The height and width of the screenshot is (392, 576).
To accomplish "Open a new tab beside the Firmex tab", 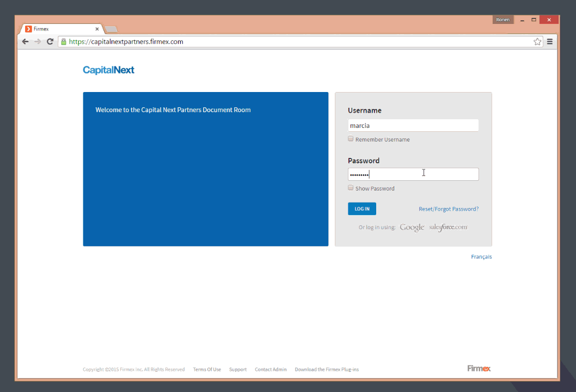I will click(x=111, y=29).
